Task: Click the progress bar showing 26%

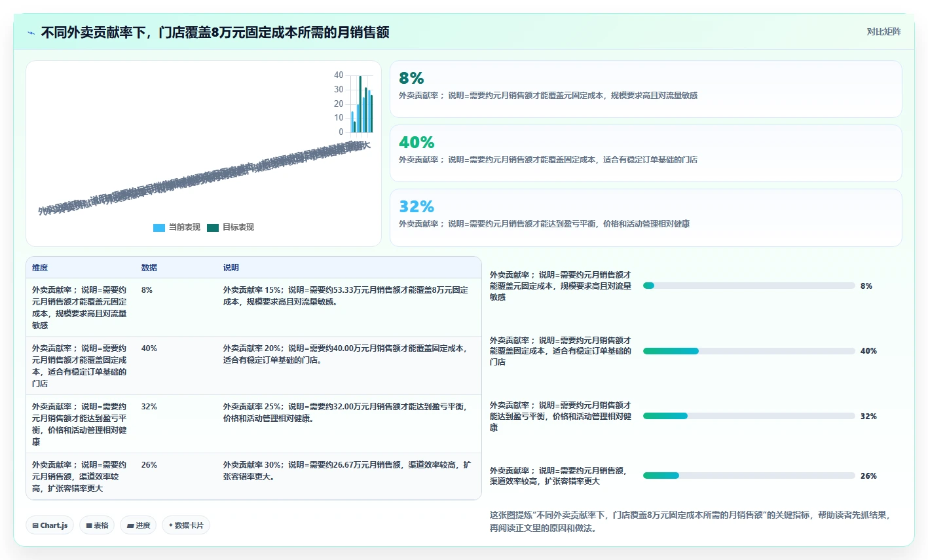Action: 749,476
